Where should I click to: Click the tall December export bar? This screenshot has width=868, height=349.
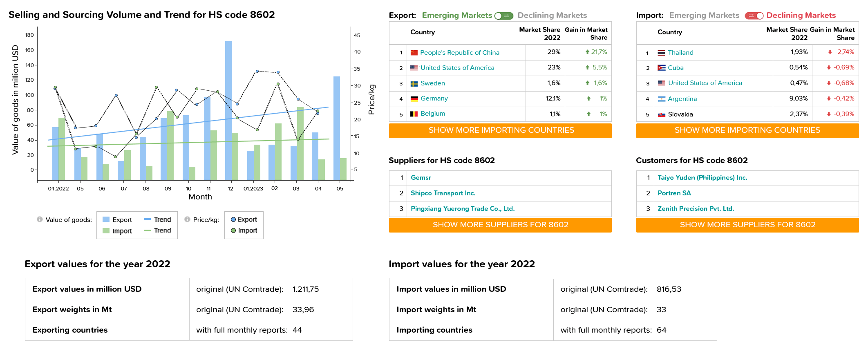[228, 111]
